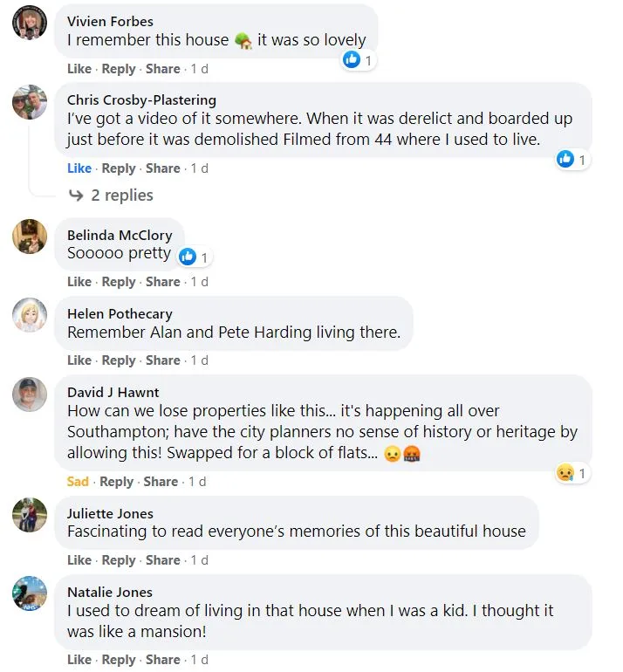
Task: Click like reaction on Vivien Forbes' comment
Action: (x=359, y=59)
